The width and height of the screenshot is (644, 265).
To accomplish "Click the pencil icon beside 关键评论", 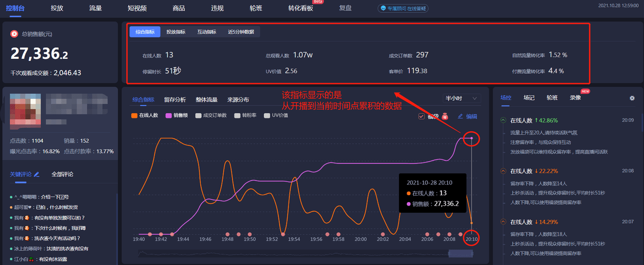I will tap(36, 174).
